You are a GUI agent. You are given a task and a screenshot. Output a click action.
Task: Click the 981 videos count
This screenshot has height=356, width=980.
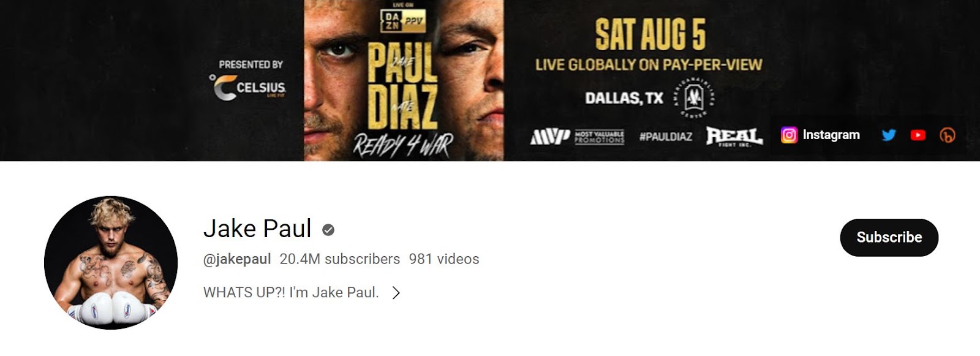coord(444,259)
